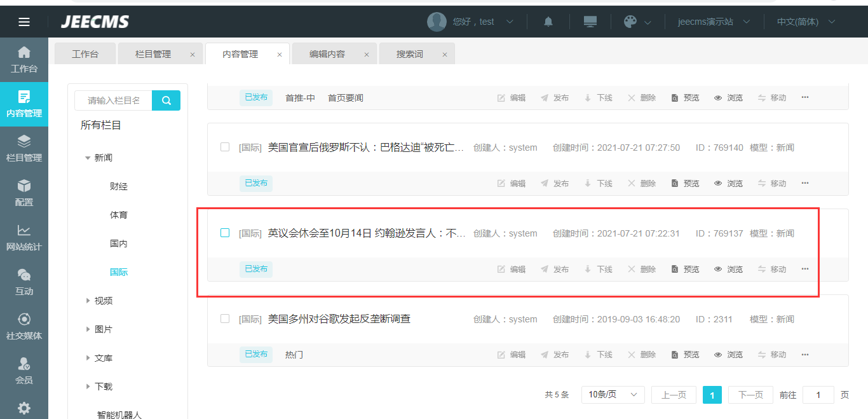The image size is (868, 419).
Task: Click 浏览 for 英议会休会 article
Action: point(728,270)
